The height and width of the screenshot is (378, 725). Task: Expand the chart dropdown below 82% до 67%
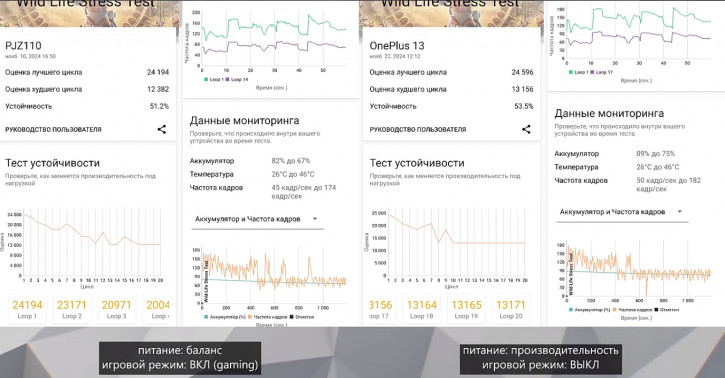(x=258, y=219)
